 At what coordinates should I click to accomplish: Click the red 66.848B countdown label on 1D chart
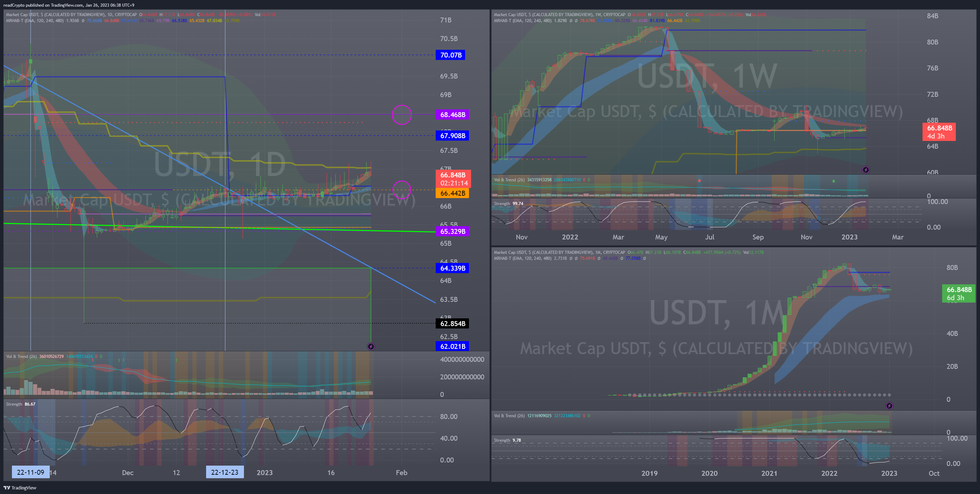[453, 179]
